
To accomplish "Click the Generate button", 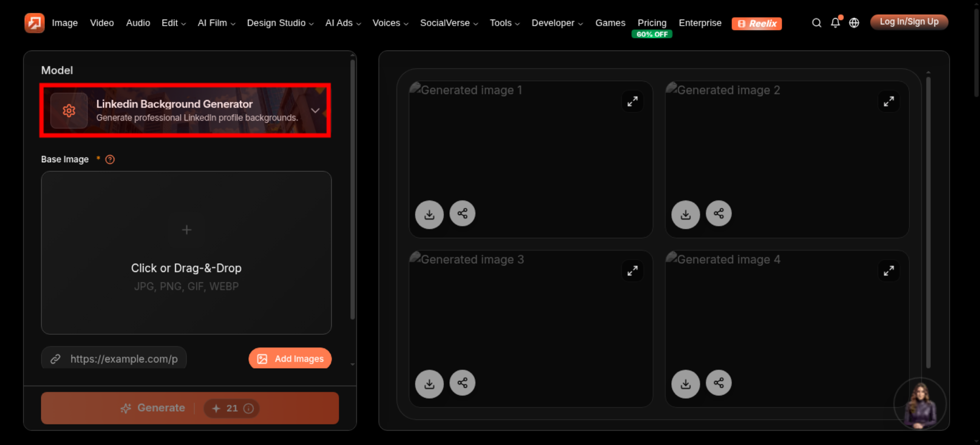I will click(x=190, y=408).
